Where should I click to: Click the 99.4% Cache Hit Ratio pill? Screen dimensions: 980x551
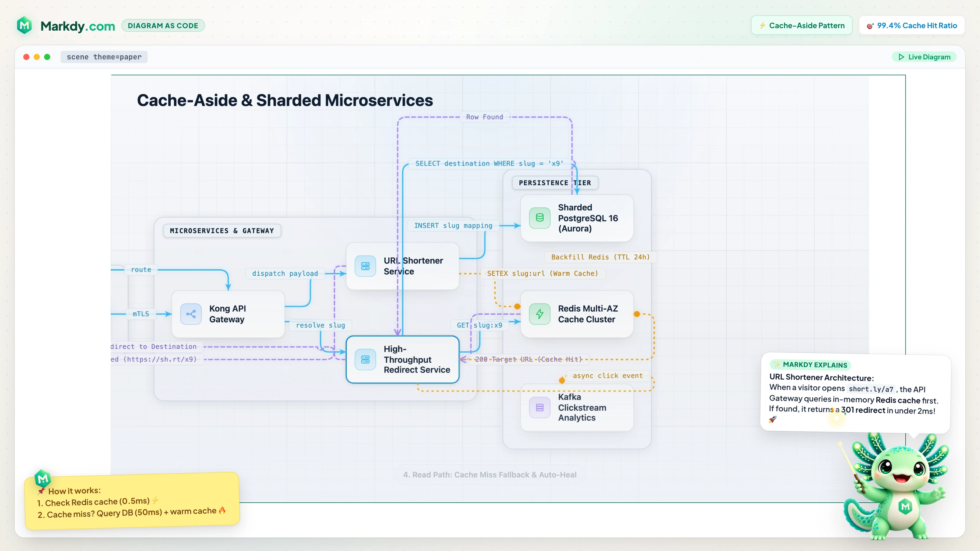[911, 25]
